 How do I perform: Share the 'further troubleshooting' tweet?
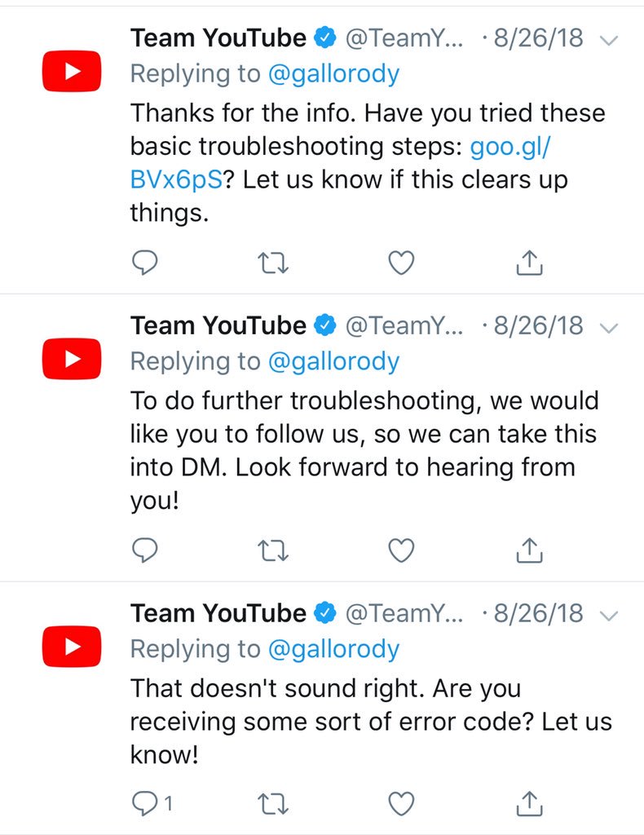click(x=529, y=550)
